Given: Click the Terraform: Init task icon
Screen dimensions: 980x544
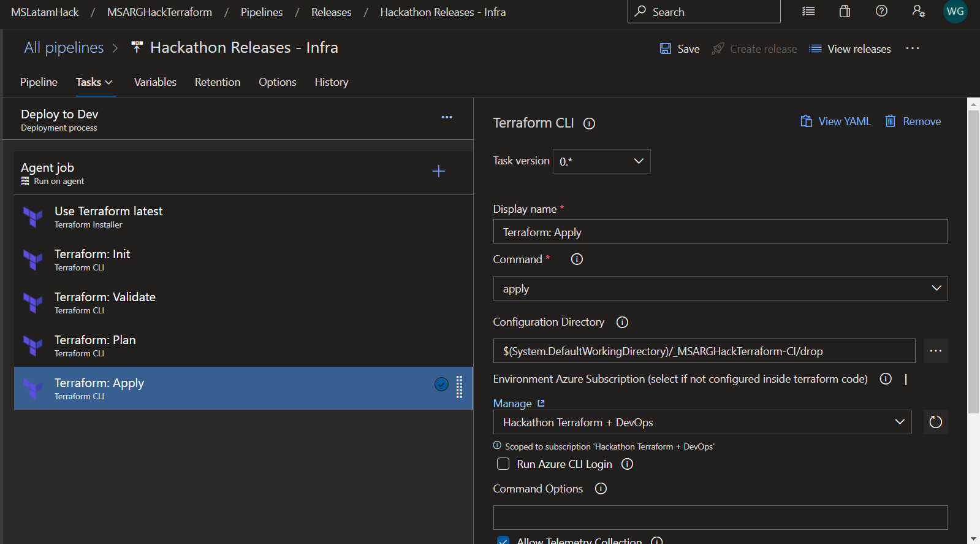Looking at the screenshot, I should tap(32, 259).
